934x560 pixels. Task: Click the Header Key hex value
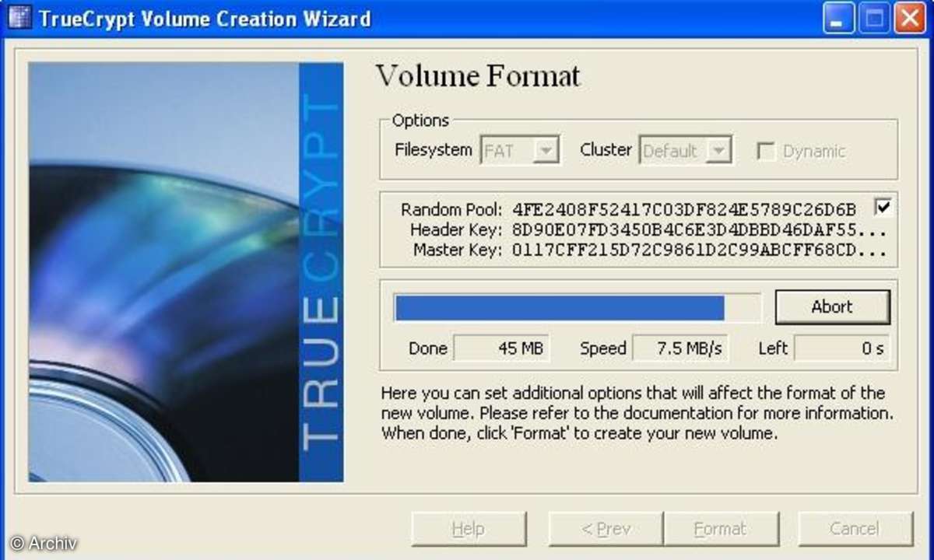(700, 230)
